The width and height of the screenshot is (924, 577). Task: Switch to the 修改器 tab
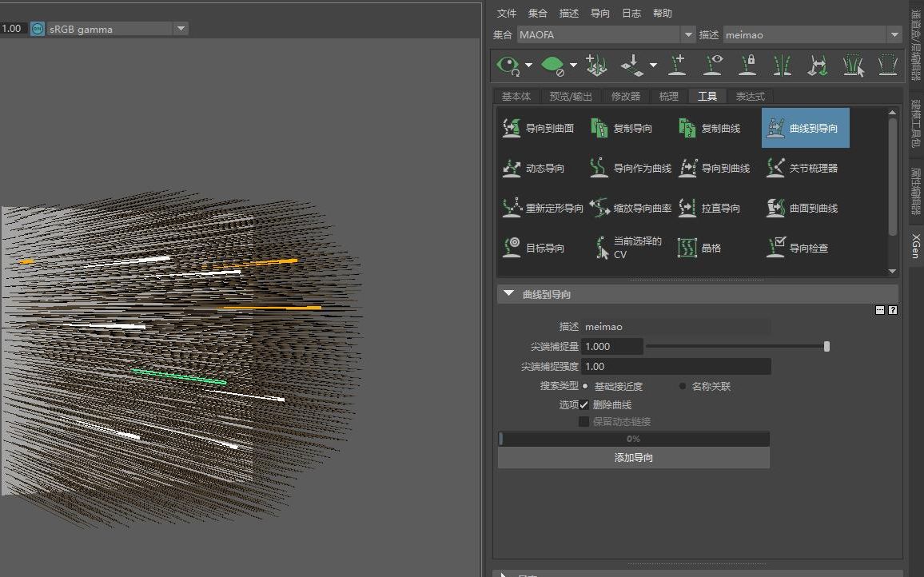point(625,96)
